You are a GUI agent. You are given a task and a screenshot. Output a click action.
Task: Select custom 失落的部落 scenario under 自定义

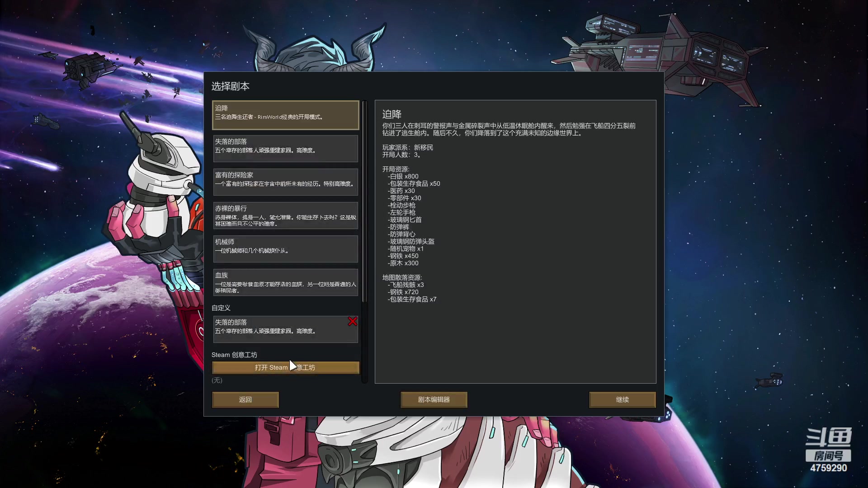[286, 329]
